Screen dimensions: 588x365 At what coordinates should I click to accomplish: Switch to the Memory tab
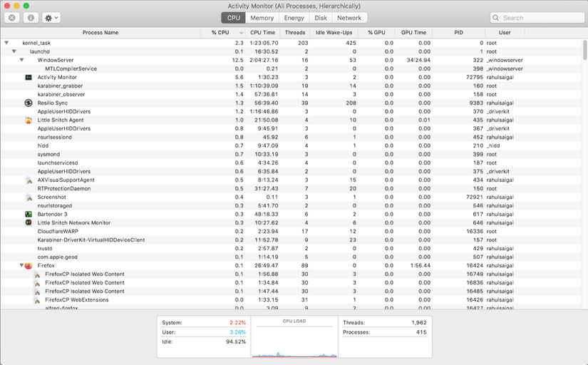262,18
